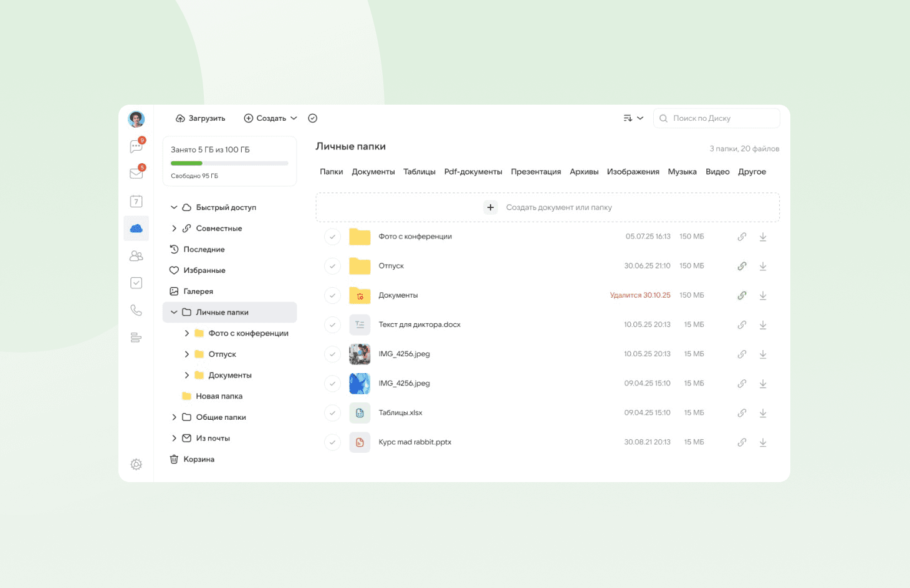Check the Курс mad rabbit.pptx row checkbox
This screenshot has height=588, width=910.
pos(333,442)
